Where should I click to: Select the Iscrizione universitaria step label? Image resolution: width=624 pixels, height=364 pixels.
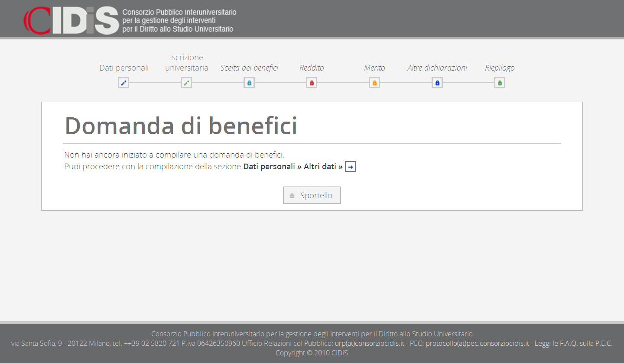(186, 63)
